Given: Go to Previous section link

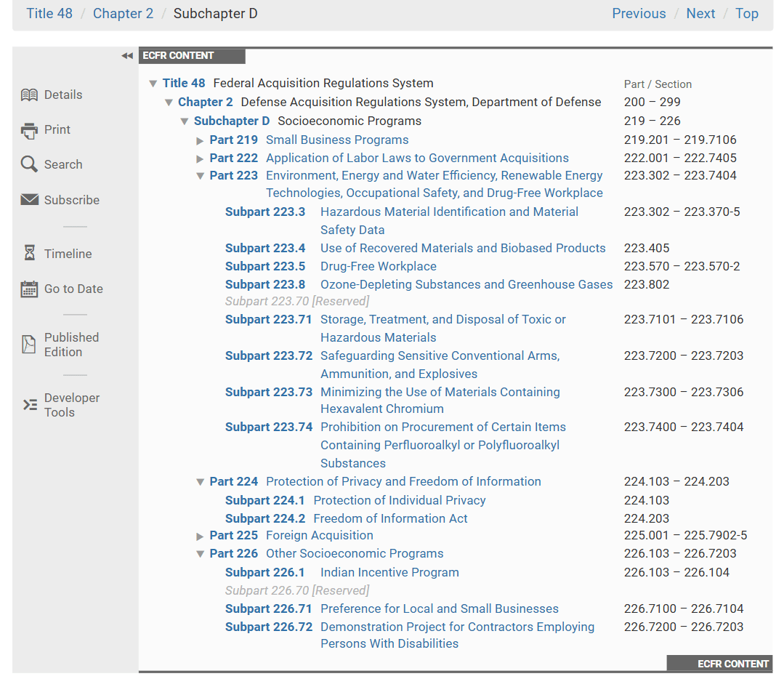Looking at the screenshot, I should click(x=639, y=14).
